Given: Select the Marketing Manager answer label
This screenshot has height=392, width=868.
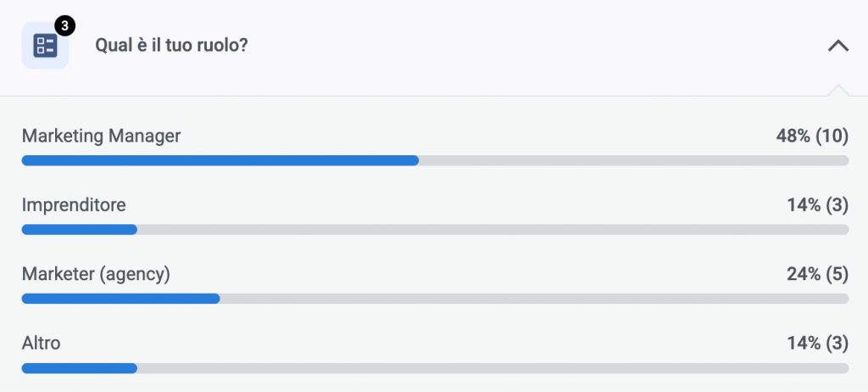Looking at the screenshot, I should (101, 136).
